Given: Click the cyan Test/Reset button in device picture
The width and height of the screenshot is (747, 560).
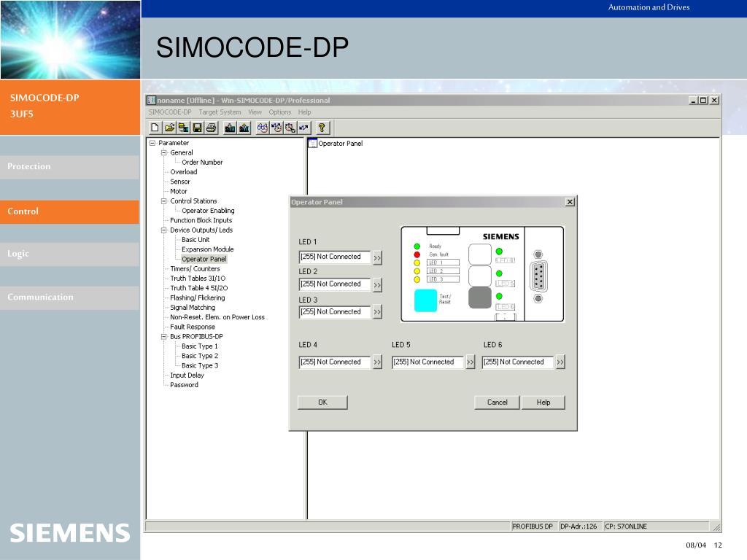Looking at the screenshot, I should 425,300.
